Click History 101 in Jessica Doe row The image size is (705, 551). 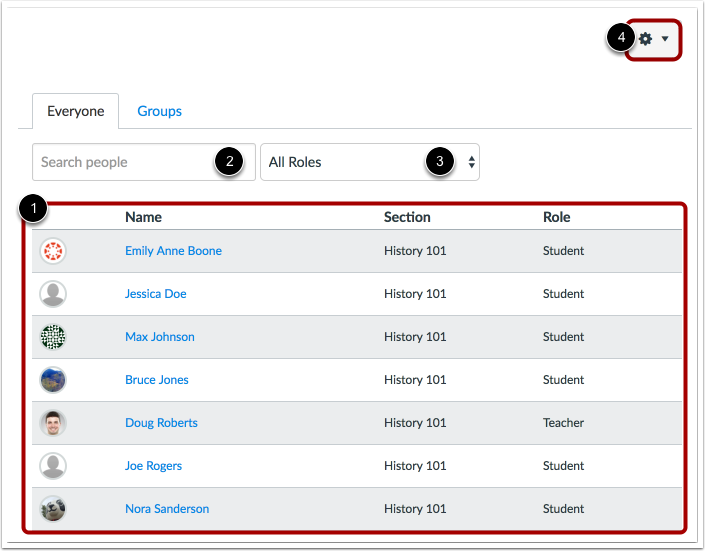pyautogui.click(x=415, y=294)
